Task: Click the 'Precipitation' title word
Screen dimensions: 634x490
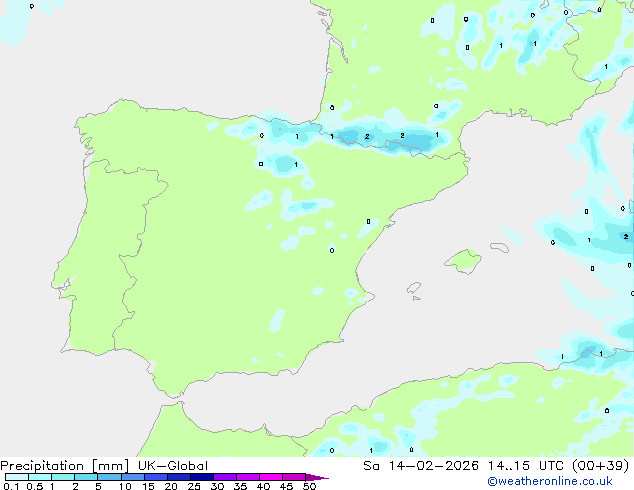Action: click(x=42, y=466)
